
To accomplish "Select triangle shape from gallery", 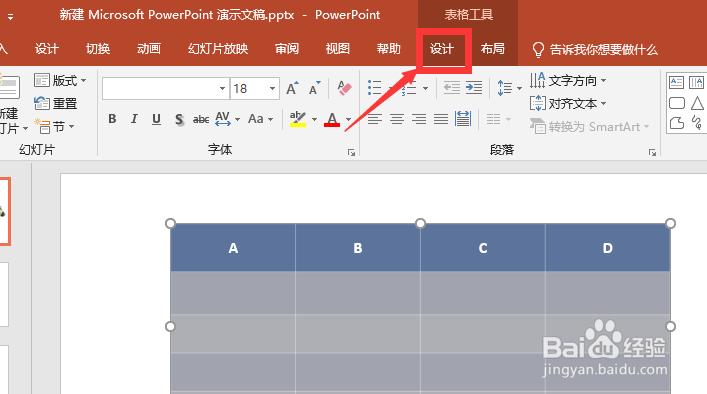I will click(697, 103).
